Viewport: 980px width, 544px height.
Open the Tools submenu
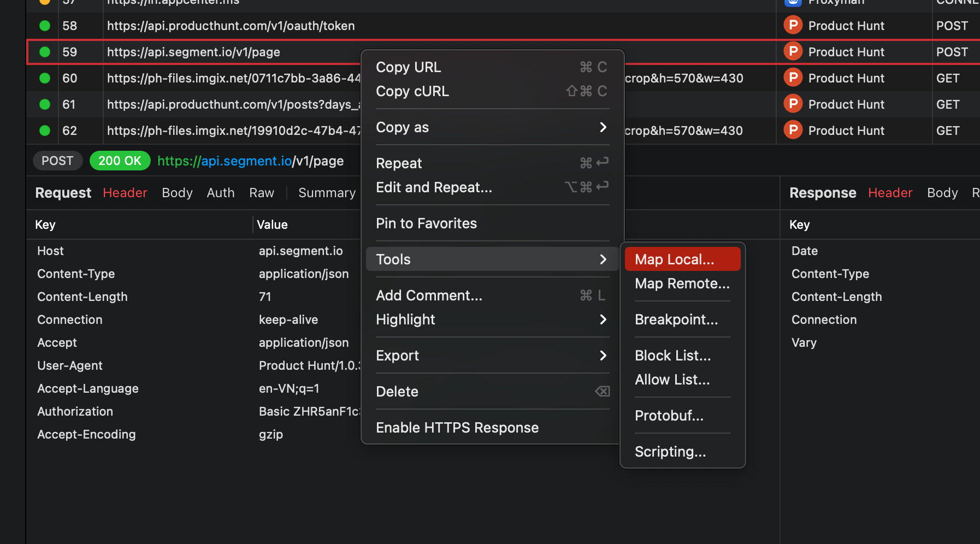tap(492, 259)
